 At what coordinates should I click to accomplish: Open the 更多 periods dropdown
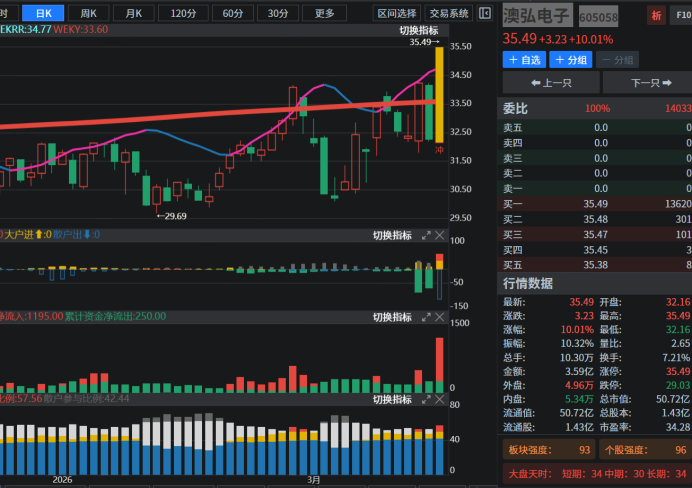324,14
